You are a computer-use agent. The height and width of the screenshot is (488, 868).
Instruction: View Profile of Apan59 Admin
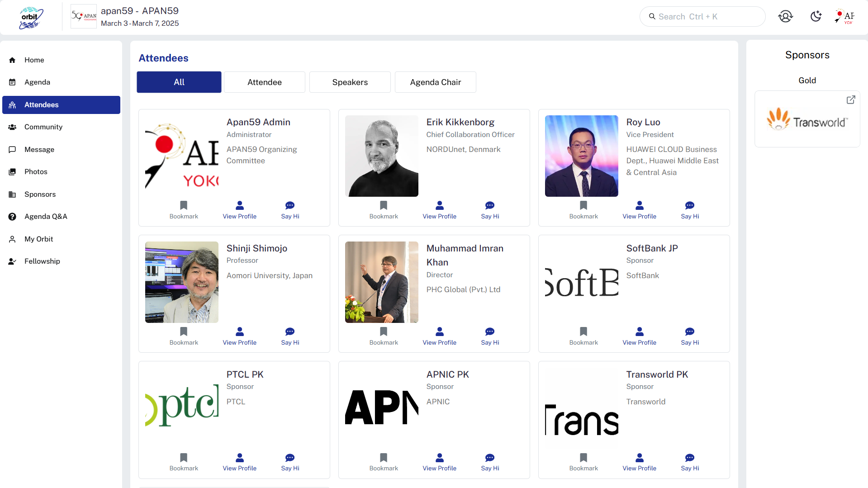[240, 210]
